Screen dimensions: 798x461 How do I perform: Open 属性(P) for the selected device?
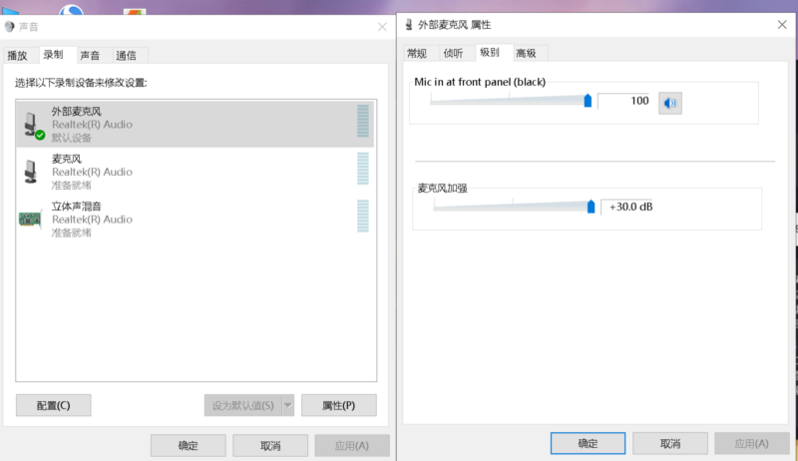338,405
